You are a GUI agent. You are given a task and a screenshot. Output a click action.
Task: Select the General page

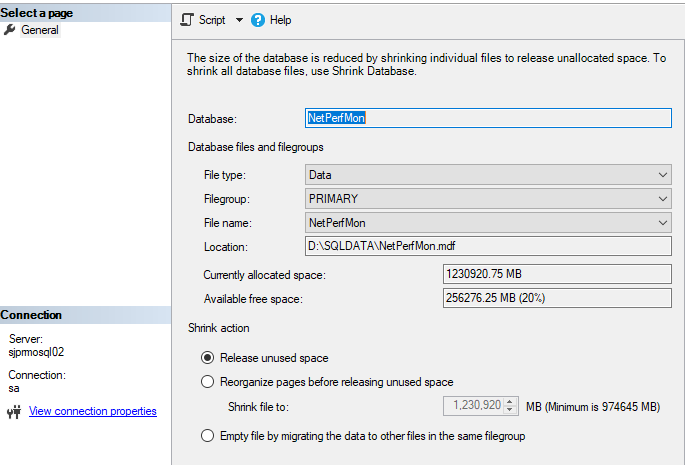(x=40, y=30)
